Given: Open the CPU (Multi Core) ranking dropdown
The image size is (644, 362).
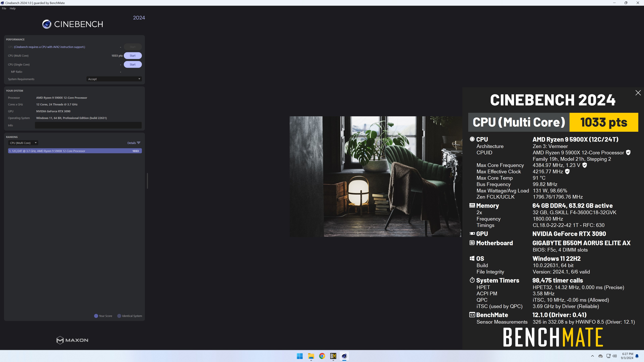Looking at the screenshot, I should tap(23, 143).
